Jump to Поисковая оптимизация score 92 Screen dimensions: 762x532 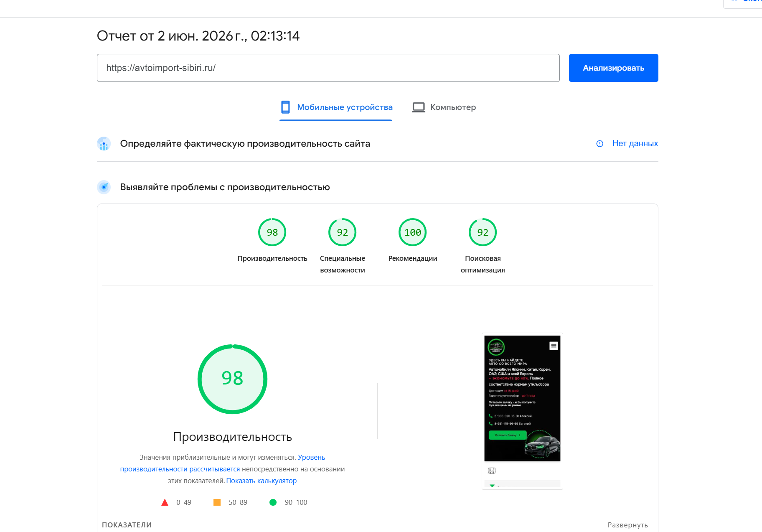(x=483, y=232)
